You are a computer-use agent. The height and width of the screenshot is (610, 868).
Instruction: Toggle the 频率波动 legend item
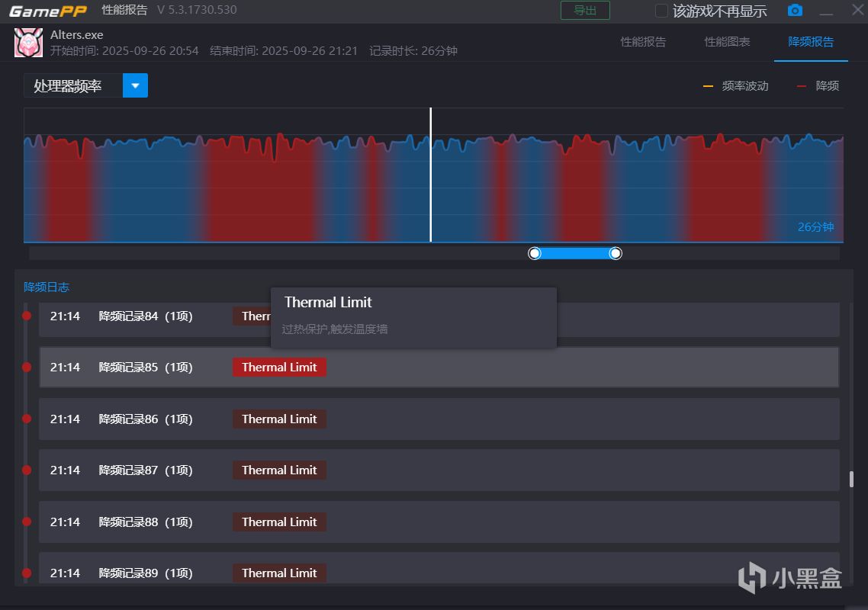click(736, 86)
